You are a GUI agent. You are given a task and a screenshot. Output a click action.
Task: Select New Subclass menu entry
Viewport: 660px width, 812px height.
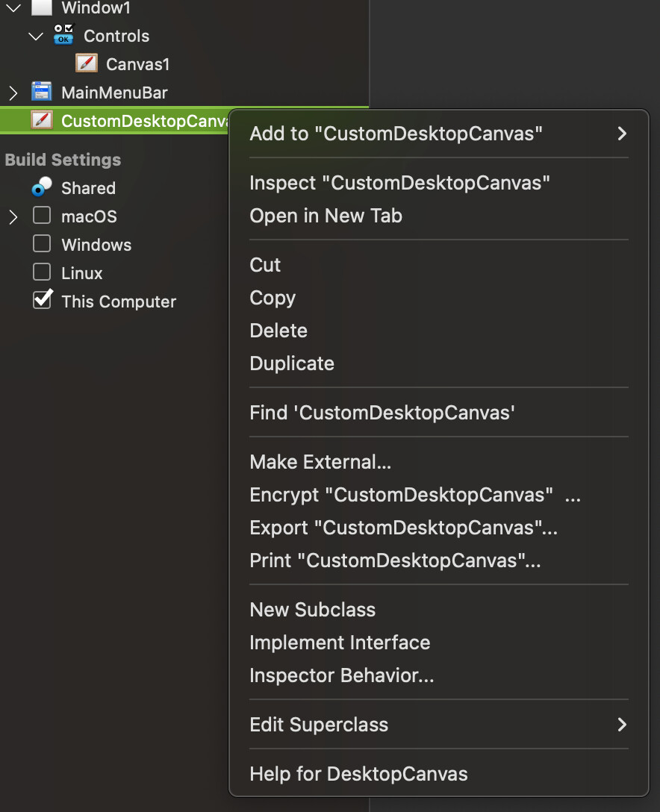click(x=312, y=610)
